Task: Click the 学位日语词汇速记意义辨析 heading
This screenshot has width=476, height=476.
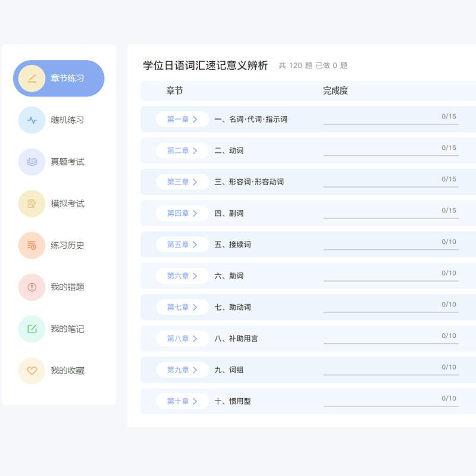Action: (x=205, y=65)
